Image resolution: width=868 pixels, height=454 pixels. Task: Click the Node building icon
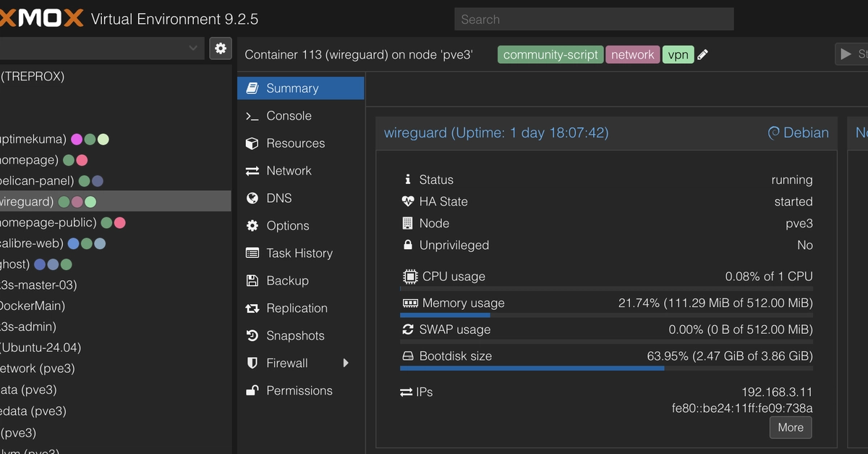(x=408, y=223)
